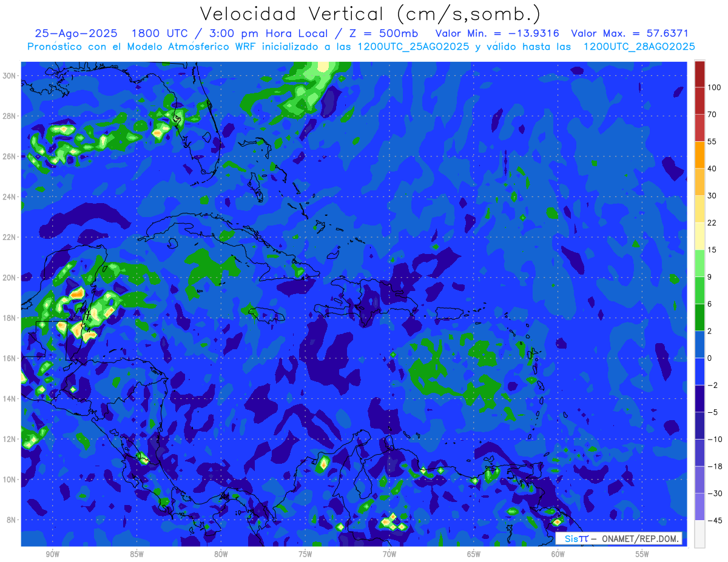The image size is (728, 562).
Task: Click the "8N" latitude label
Action: [12, 520]
